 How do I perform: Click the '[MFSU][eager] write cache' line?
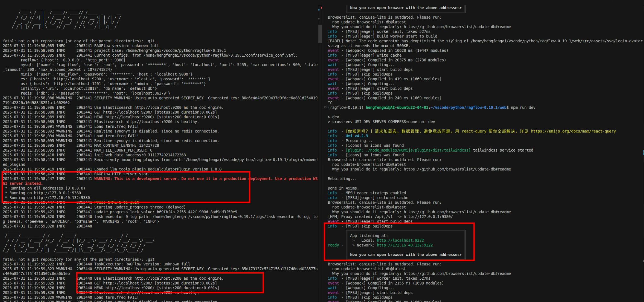(364, 55)
